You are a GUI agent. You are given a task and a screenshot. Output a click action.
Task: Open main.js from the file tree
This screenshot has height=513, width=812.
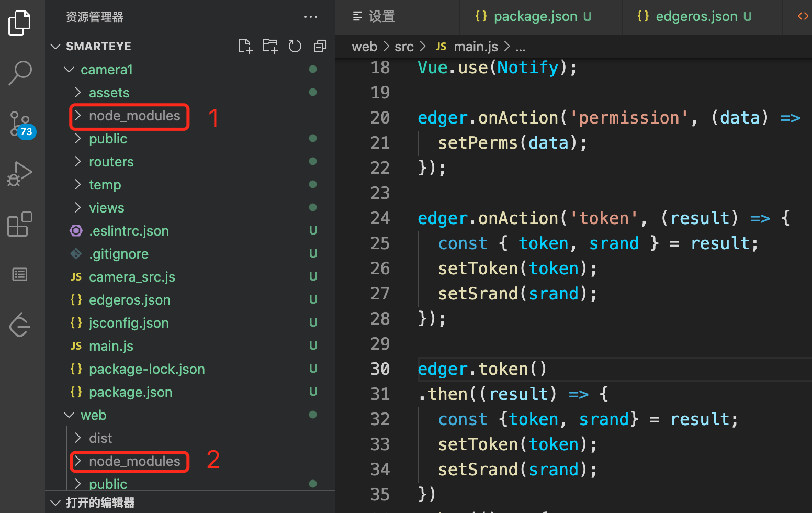[x=111, y=346]
